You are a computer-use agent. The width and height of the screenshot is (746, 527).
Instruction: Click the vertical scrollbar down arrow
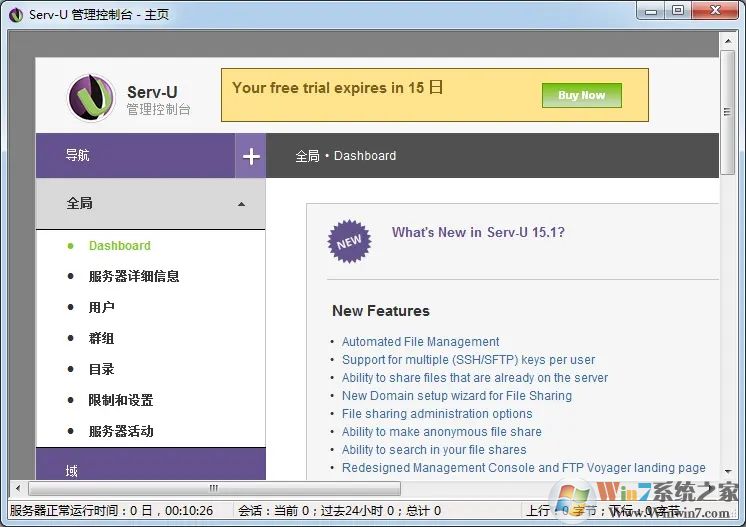click(728, 471)
